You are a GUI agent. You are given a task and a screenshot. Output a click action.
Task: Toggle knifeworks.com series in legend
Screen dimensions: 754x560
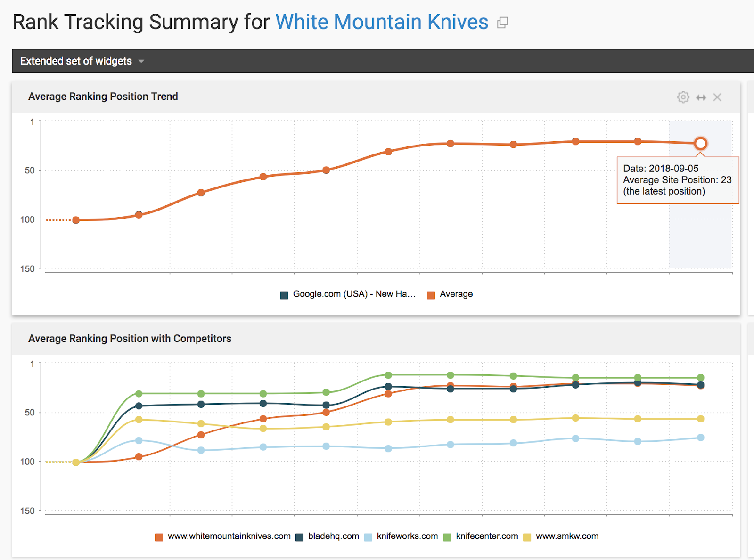pos(407,536)
